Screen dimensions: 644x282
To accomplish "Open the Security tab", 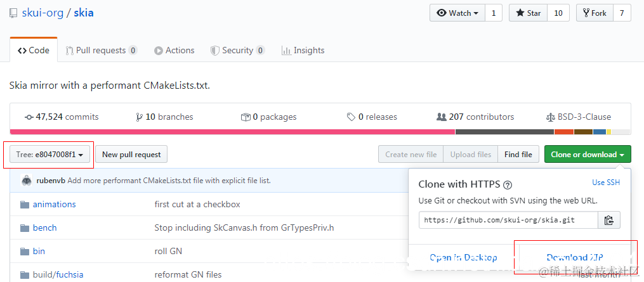I will (x=237, y=51).
